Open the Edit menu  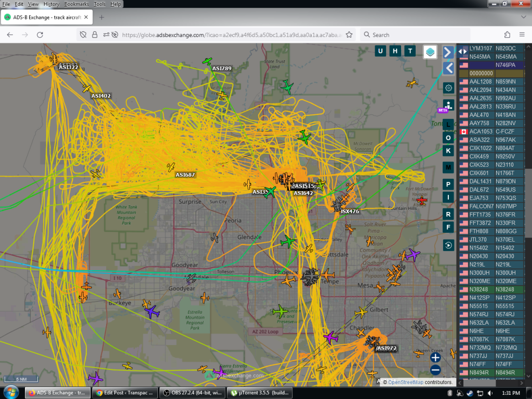pos(19,4)
